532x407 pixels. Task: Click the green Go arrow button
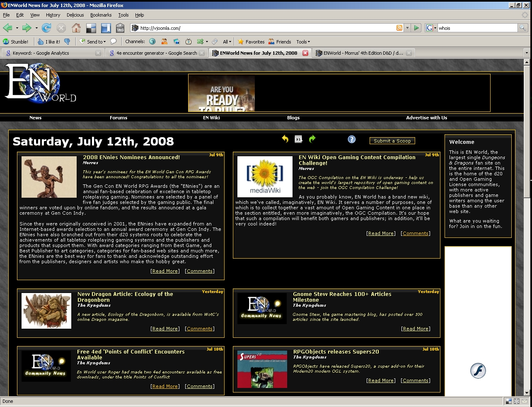click(417, 28)
